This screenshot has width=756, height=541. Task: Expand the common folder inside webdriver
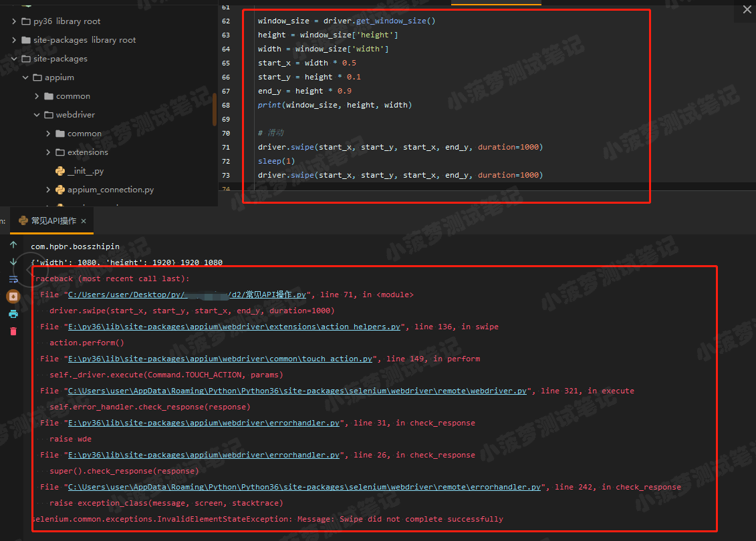pyautogui.click(x=48, y=134)
